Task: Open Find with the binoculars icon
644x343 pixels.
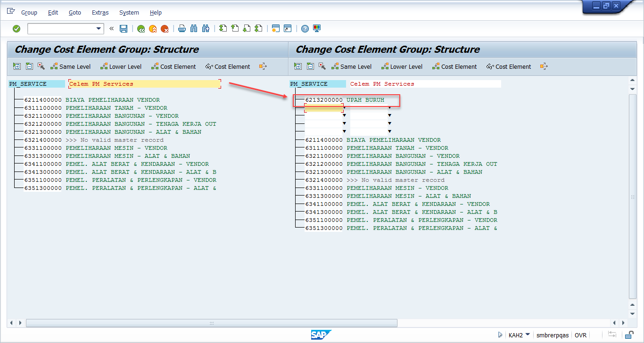Action: click(x=194, y=29)
